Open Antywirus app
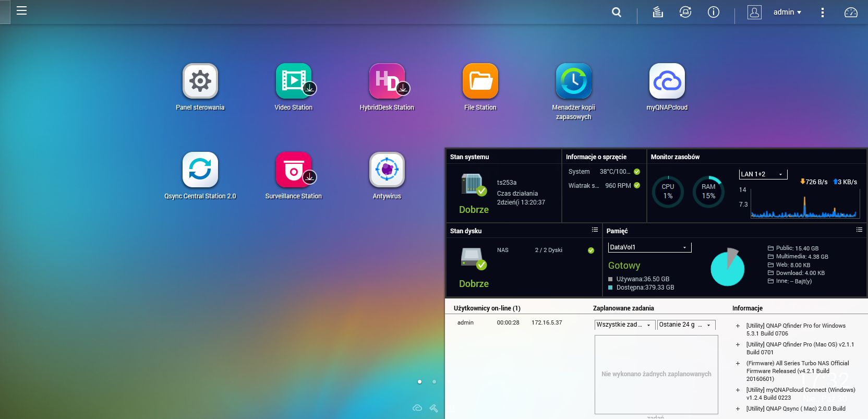The height and width of the screenshot is (419, 868). pos(387,170)
